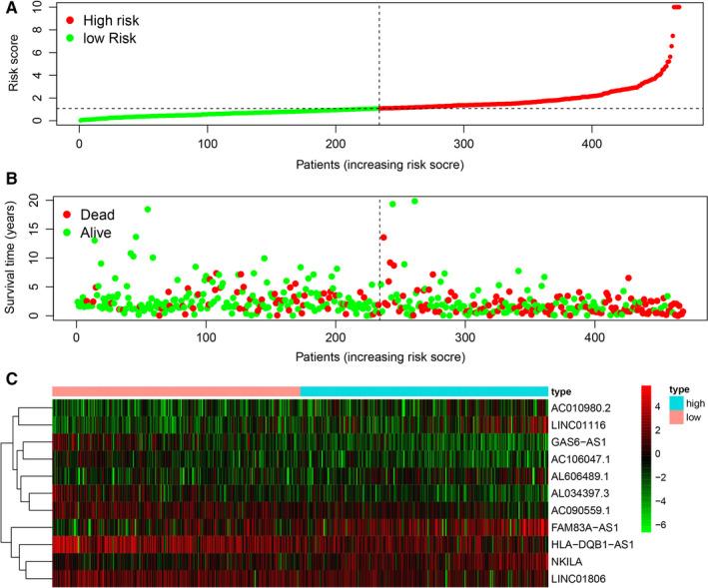Viewport: 708px width, 588px height.
Task: Click the green Alive legend dot
Action: click(68, 232)
